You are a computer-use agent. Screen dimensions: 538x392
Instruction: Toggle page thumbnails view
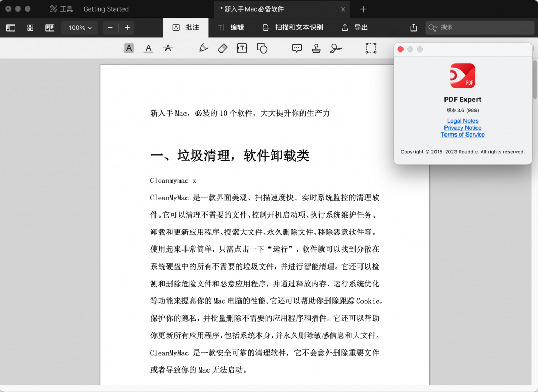tap(30, 27)
